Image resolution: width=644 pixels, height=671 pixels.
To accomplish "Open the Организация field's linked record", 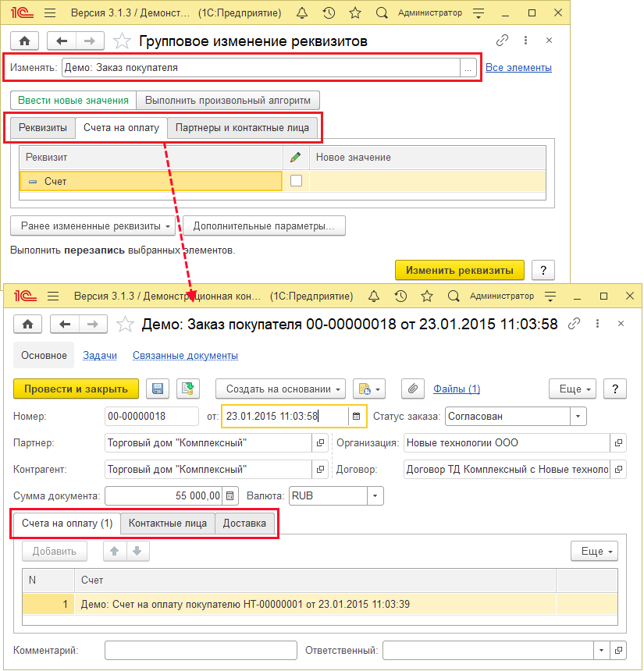I will (x=618, y=443).
